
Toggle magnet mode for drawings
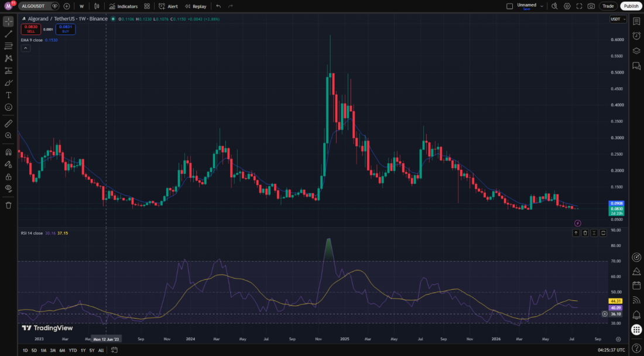(x=9, y=152)
